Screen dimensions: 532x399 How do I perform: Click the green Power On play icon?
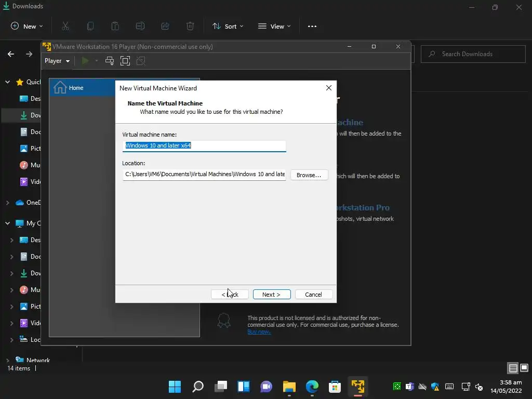[x=85, y=61]
